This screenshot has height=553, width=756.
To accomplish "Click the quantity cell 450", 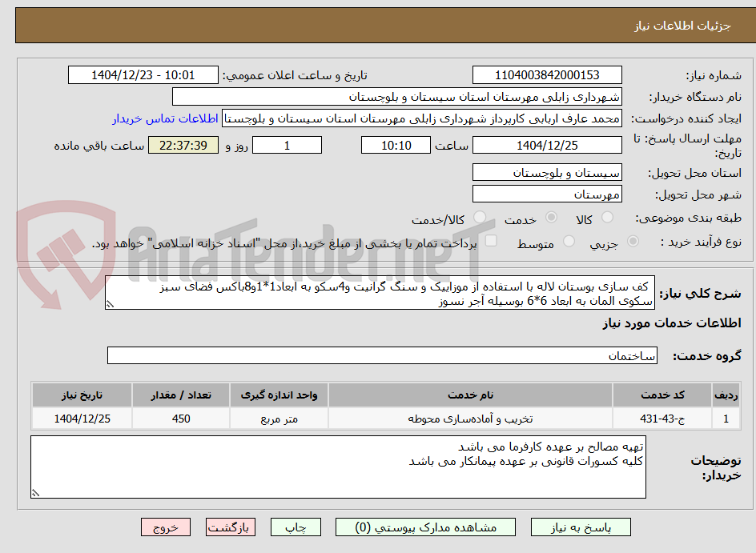I will pyautogui.click(x=181, y=419).
